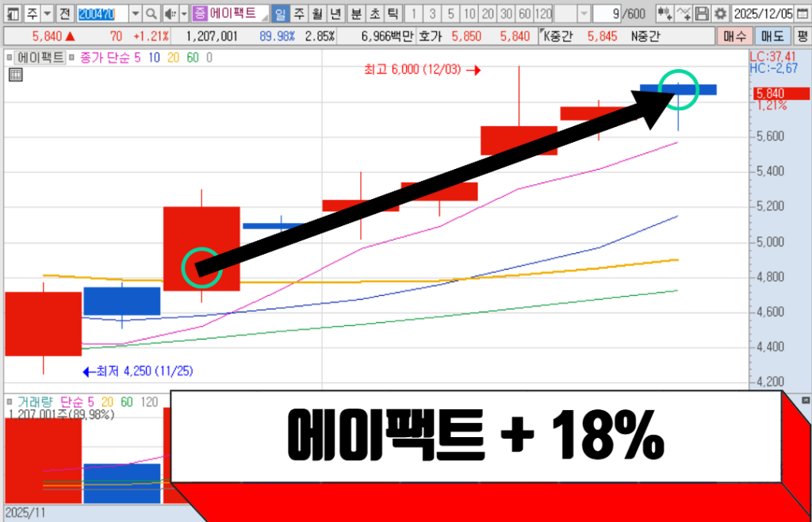Open the calendar date picker icon
Image resolution: width=812 pixels, height=522 pixels.
click(802, 13)
